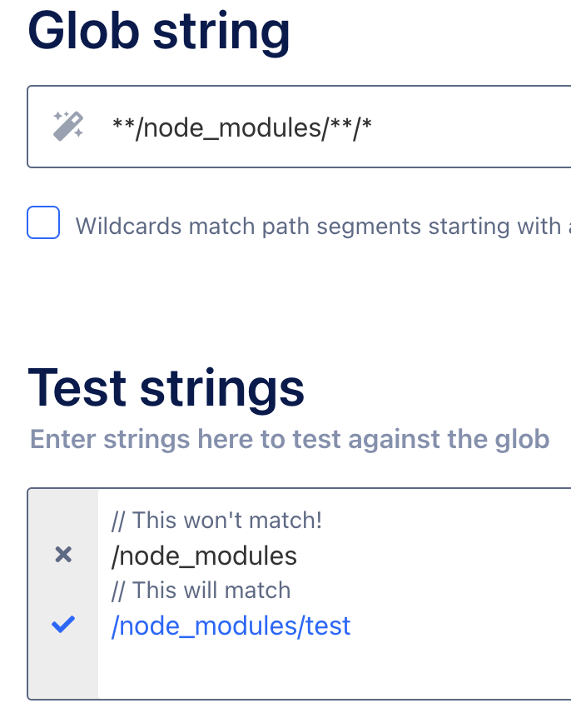Click the "// This won't match!" comment line

point(216,521)
